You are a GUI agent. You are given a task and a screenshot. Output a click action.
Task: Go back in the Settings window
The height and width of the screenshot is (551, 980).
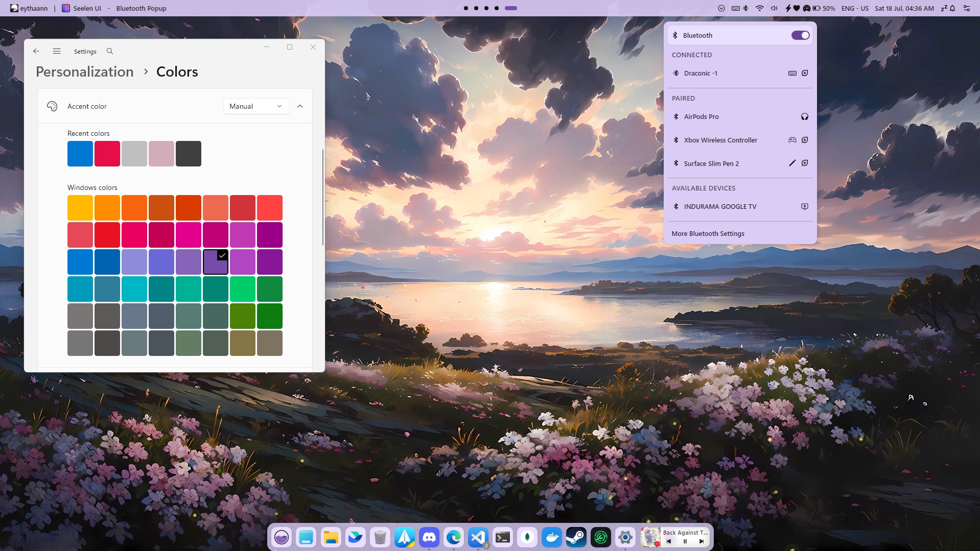click(36, 51)
